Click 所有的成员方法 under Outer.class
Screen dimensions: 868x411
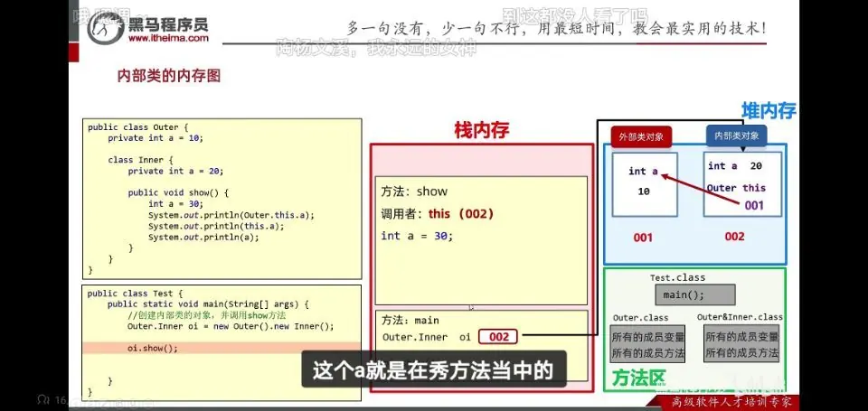point(647,353)
